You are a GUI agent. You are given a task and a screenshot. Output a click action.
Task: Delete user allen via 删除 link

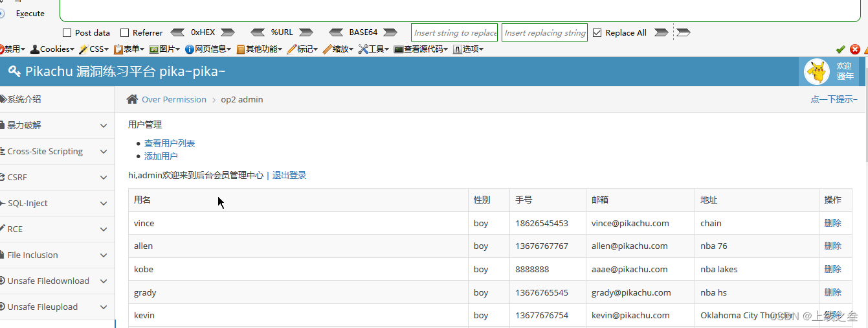[x=833, y=246]
